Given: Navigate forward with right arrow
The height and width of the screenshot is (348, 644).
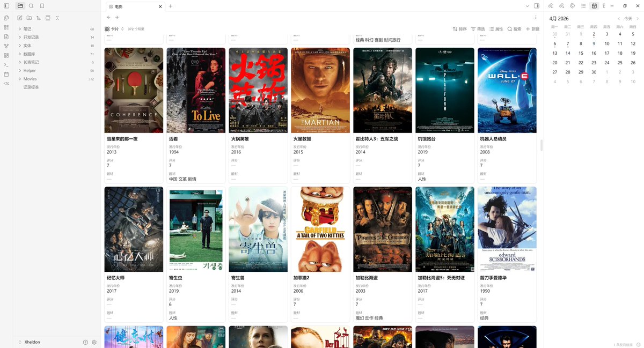Looking at the screenshot, I should pos(117,17).
